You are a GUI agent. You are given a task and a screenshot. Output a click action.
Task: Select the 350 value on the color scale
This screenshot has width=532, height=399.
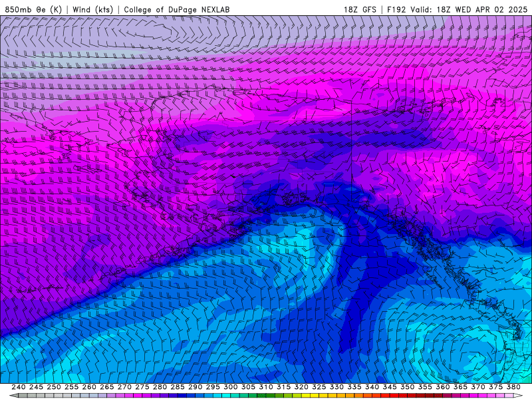click(x=407, y=387)
